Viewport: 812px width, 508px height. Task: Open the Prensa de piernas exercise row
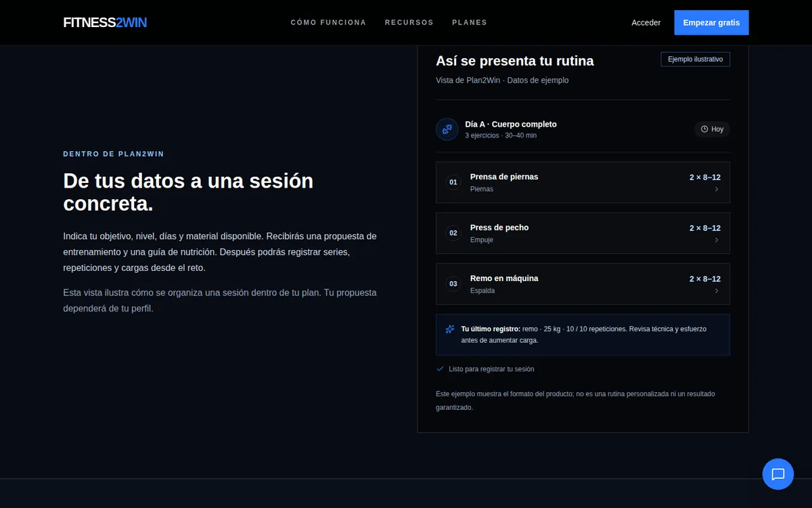[583, 182]
